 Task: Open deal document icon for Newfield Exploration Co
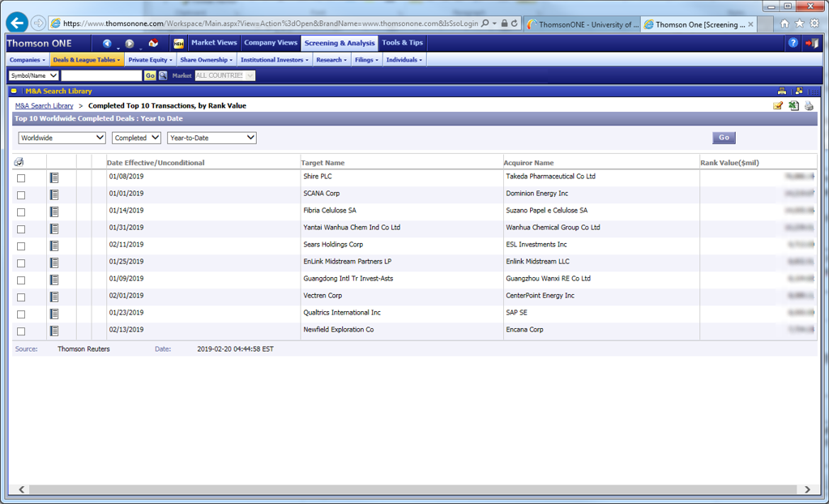[x=54, y=331]
